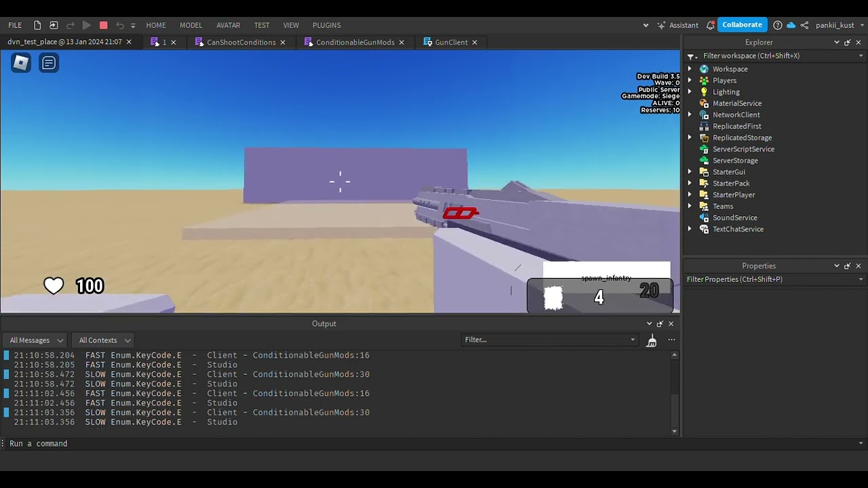Open the FILE menu
Viewport: 868px width, 488px height.
[x=15, y=25]
